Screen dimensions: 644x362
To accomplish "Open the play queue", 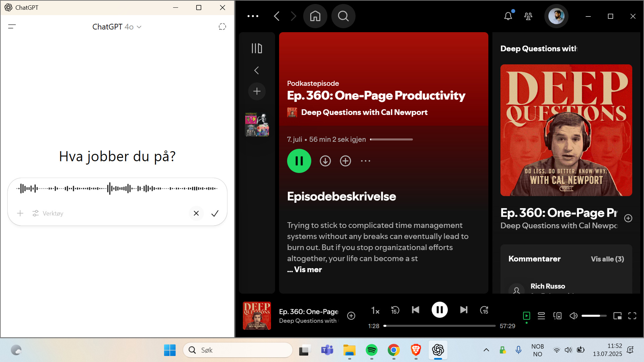I will [541, 316].
